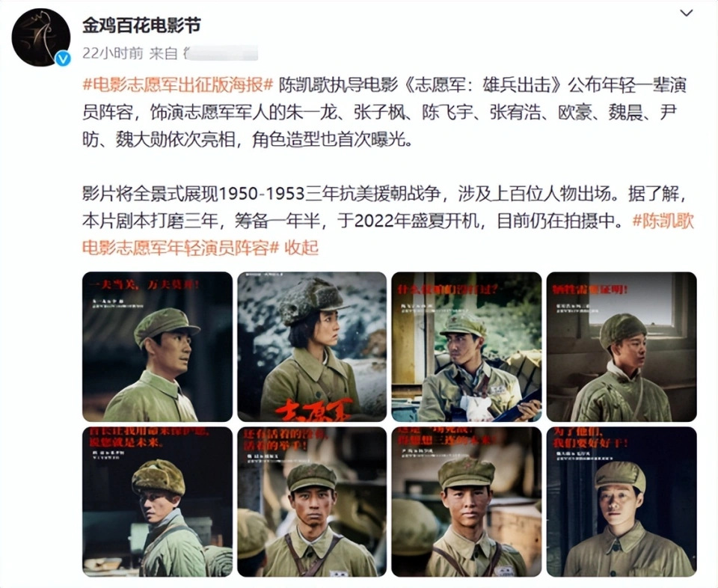The width and height of the screenshot is (718, 588).
Task: Open the poster captioned 为了他们,我们要好好干
Action: point(622,501)
